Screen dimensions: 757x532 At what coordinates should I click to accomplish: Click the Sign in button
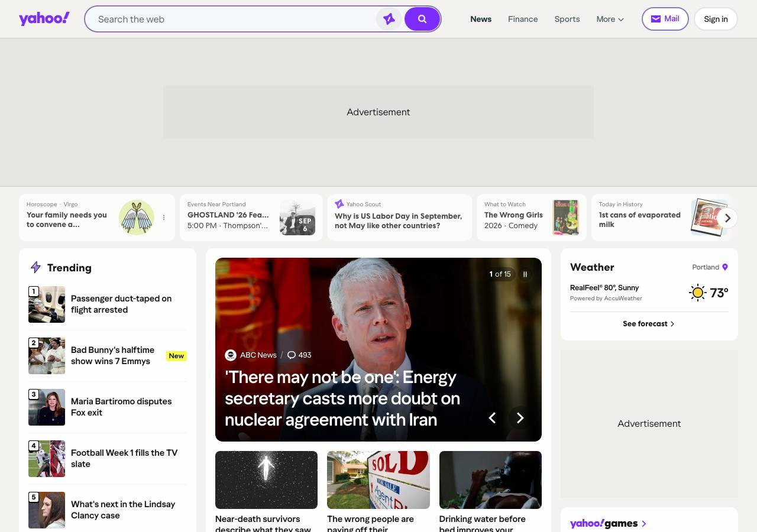click(x=716, y=19)
